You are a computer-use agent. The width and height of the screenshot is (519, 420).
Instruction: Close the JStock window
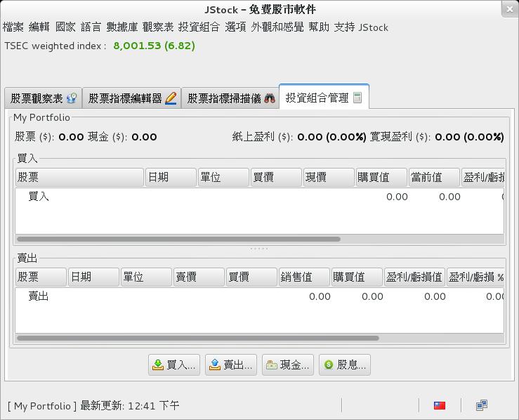(x=509, y=9)
